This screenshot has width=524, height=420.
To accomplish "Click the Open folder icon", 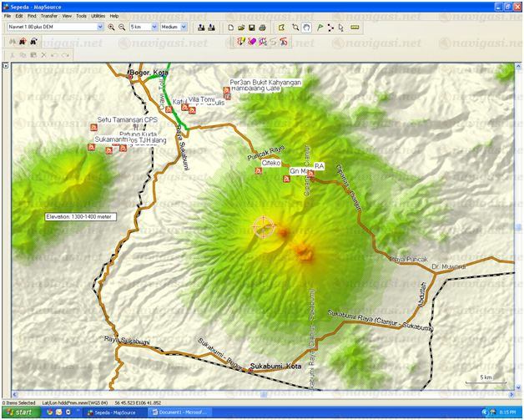I will pyautogui.click(x=240, y=27).
